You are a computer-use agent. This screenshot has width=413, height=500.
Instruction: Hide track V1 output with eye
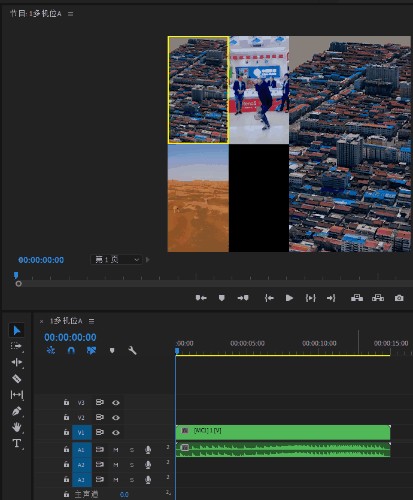[x=116, y=432]
